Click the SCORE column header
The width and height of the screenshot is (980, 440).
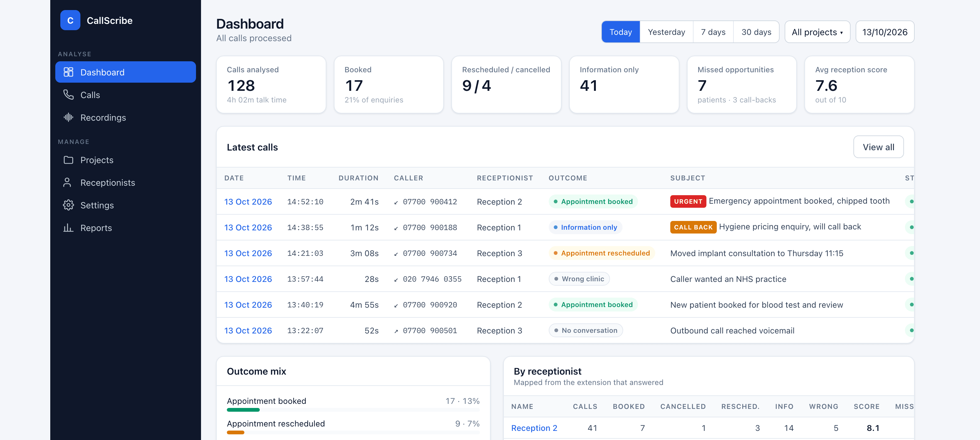[x=866, y=406]
